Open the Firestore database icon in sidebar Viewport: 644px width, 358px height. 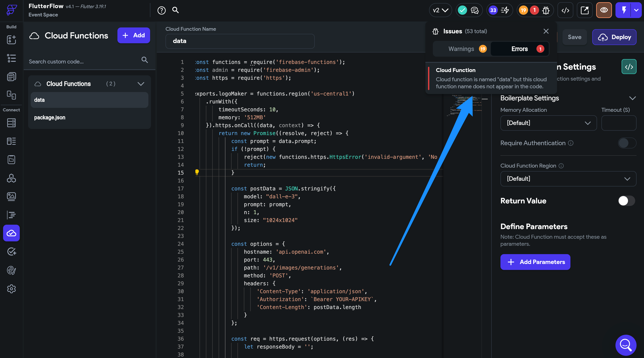[11, 123]
